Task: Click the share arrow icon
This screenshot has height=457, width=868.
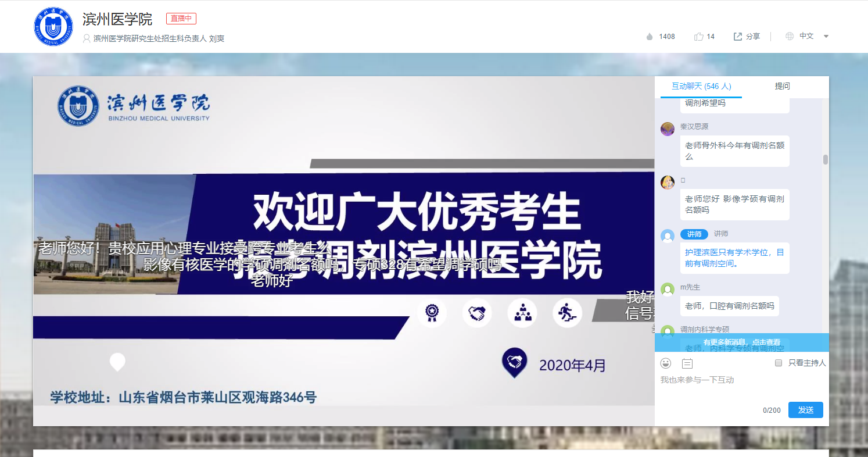Action: tap(738, 37)
